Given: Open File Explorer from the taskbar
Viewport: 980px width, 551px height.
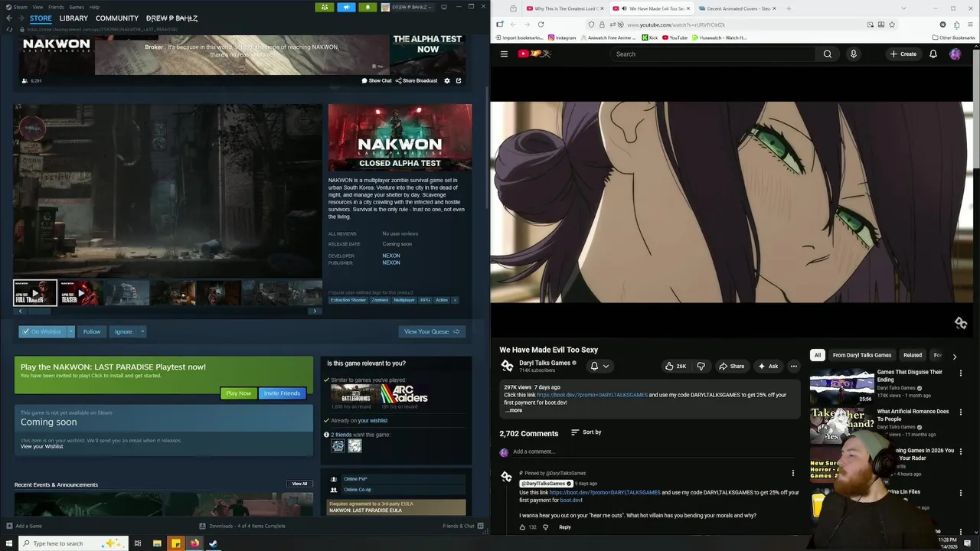Looking at the screenshot, I should tap(157, 543).
